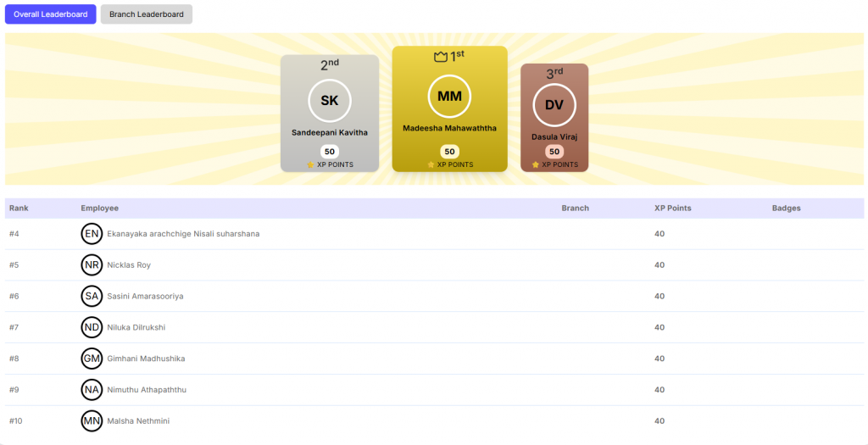Click the DV avatar on the 3rd place card
This screenshot has width=868, height=445.
point(554,105)
